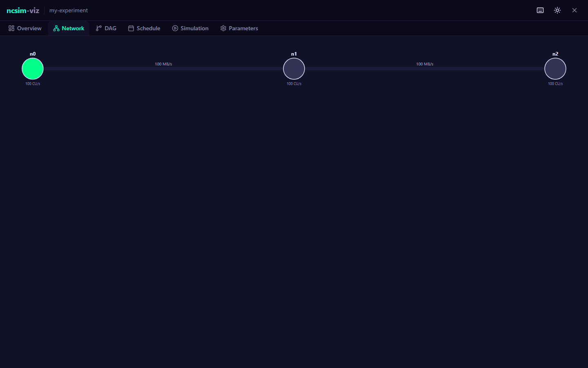Switch to the DAG tab

coord(106,28)
